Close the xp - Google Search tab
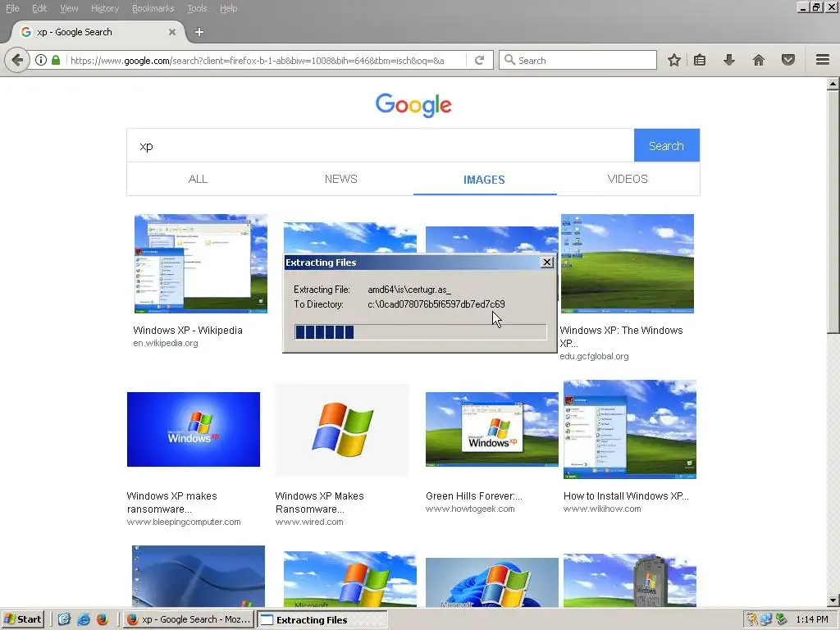The image size is (840, 630). 172,32
